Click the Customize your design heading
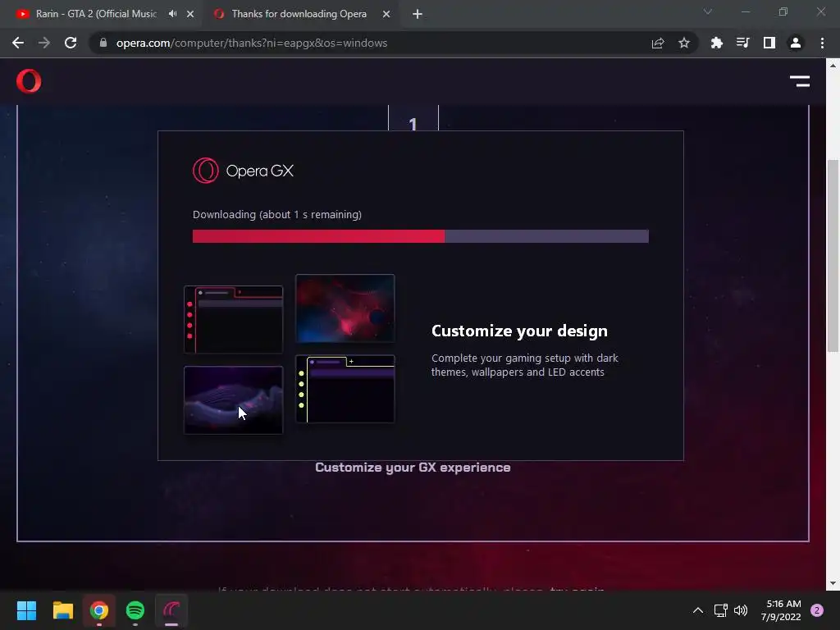 pos(519,331)
